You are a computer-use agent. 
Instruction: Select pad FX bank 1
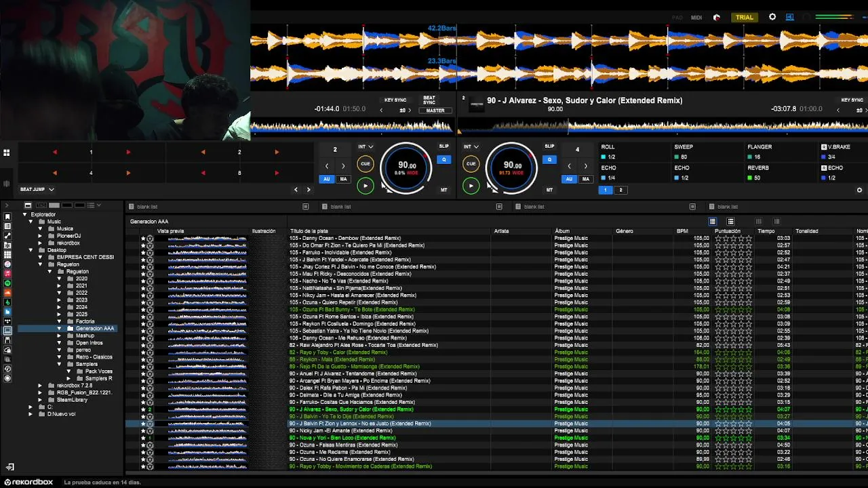(x=606, y=190)
